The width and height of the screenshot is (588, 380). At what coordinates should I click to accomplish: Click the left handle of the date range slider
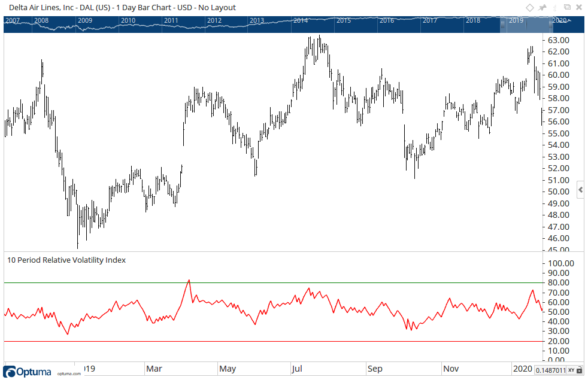502,25
